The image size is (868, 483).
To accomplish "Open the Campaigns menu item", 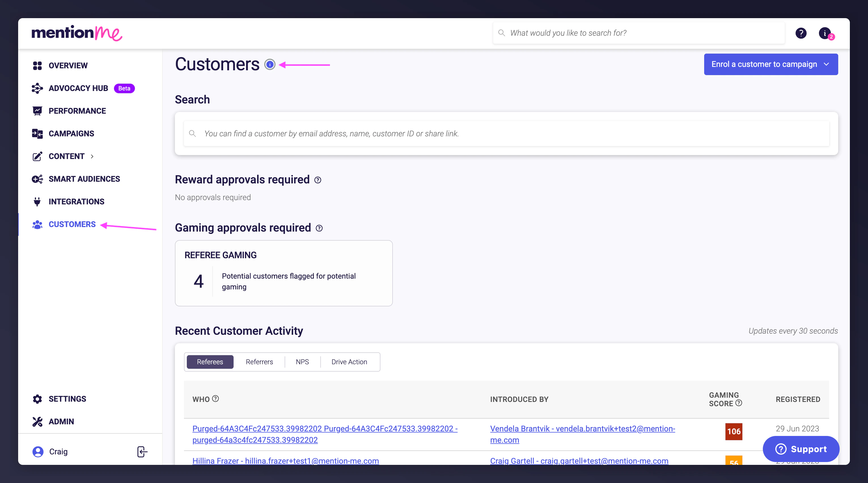I will (x=71, y=134).
